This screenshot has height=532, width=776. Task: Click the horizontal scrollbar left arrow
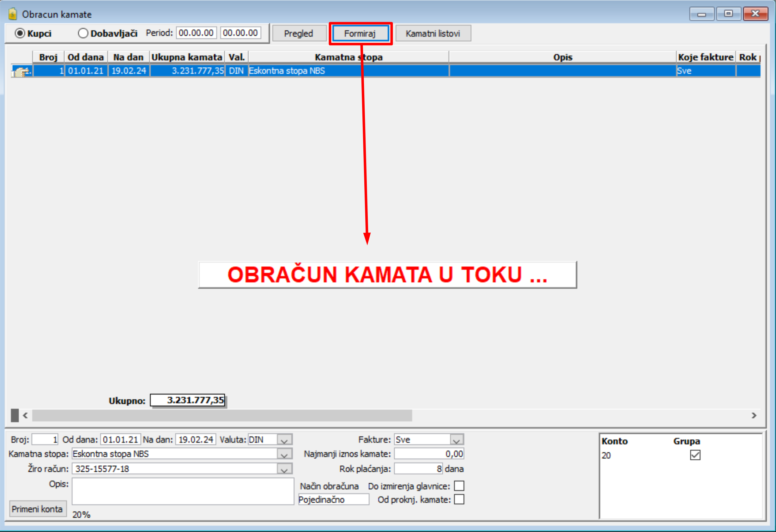point(25,415)
